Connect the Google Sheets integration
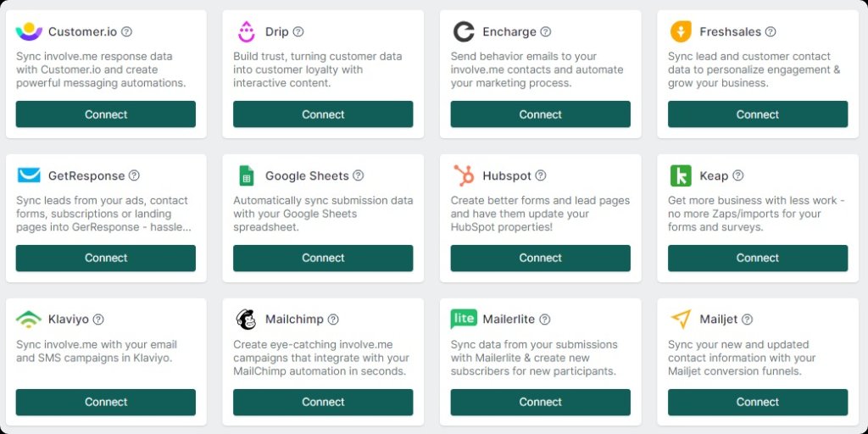Viewport: 868px width, 434px height. [323, 258]
